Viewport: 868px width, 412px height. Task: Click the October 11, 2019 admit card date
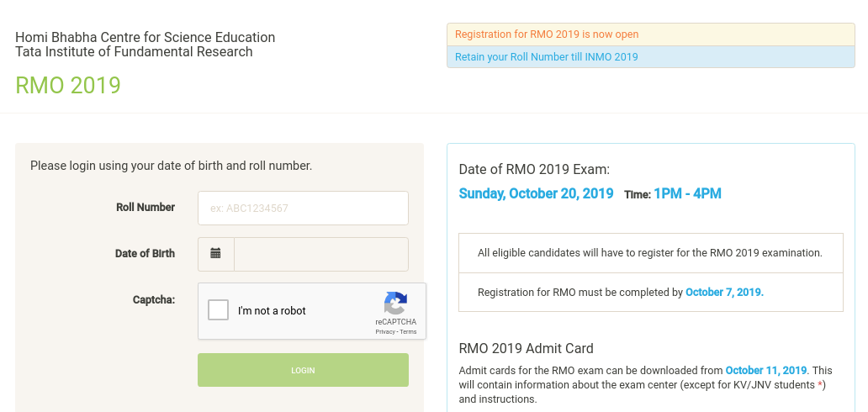(x=766, y=371)
